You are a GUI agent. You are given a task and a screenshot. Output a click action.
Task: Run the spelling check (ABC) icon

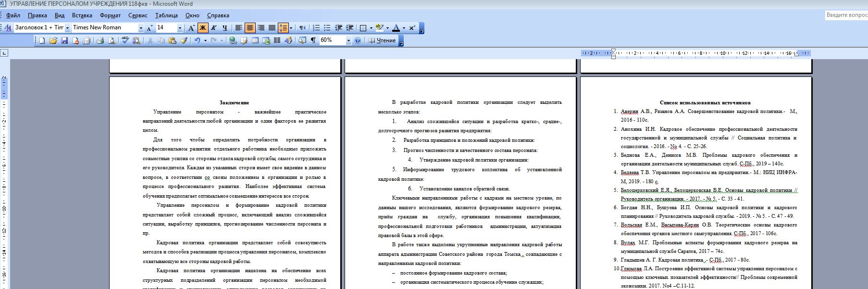(x=125, y=41)
